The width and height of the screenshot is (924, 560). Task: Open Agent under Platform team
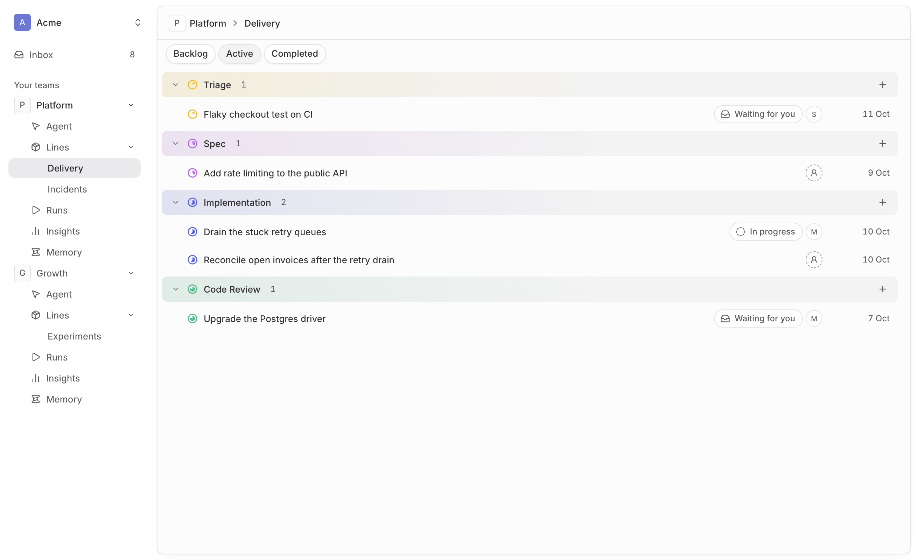tap(75, 126)
